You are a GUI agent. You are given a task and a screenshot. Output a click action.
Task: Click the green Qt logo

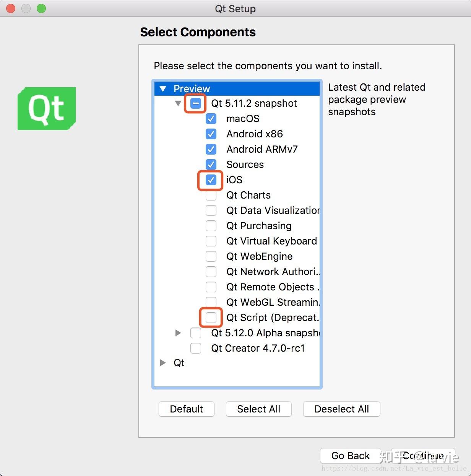click(x=47, y=109)
